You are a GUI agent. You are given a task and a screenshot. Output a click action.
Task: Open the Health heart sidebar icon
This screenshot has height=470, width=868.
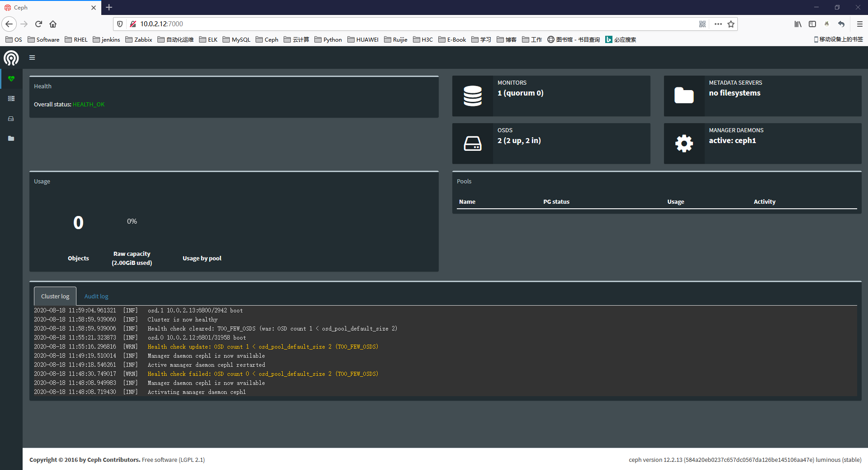tap(11, 79)
